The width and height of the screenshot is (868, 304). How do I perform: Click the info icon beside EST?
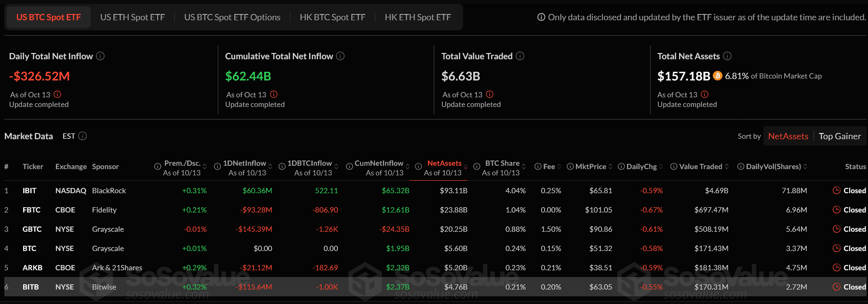tap(82, 136)
